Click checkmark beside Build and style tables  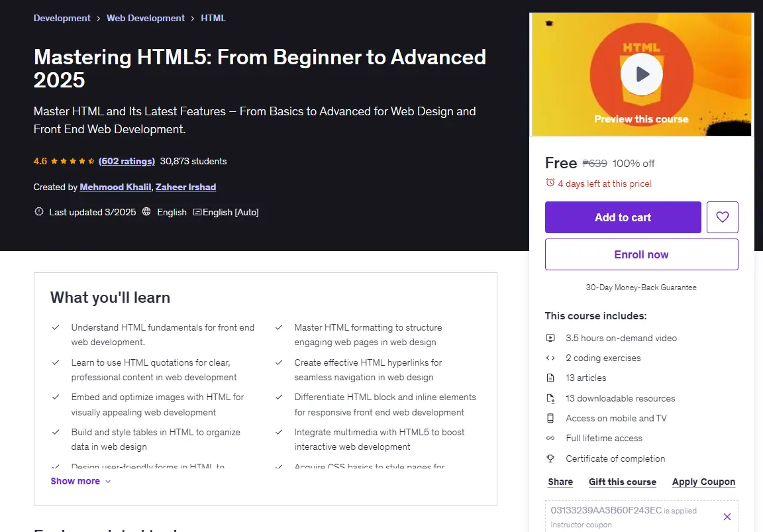(56, 432)
